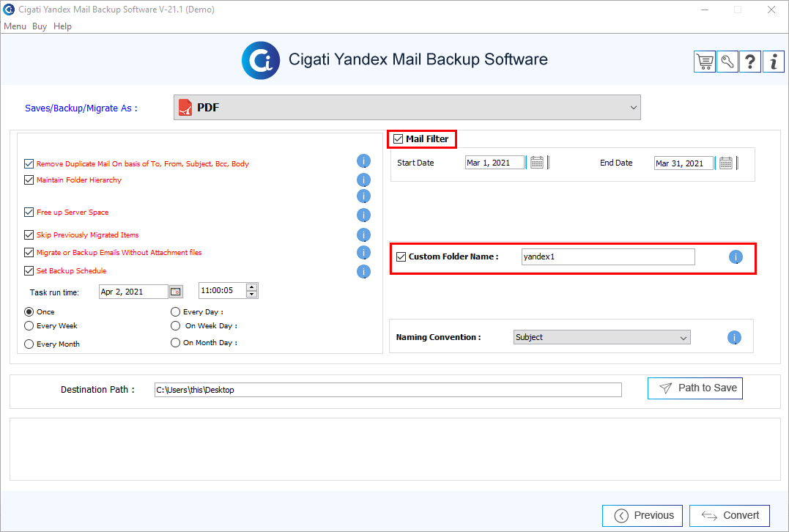Select the Once radio button
Viewport: 789px width, 532px height.
coord(29,311)
